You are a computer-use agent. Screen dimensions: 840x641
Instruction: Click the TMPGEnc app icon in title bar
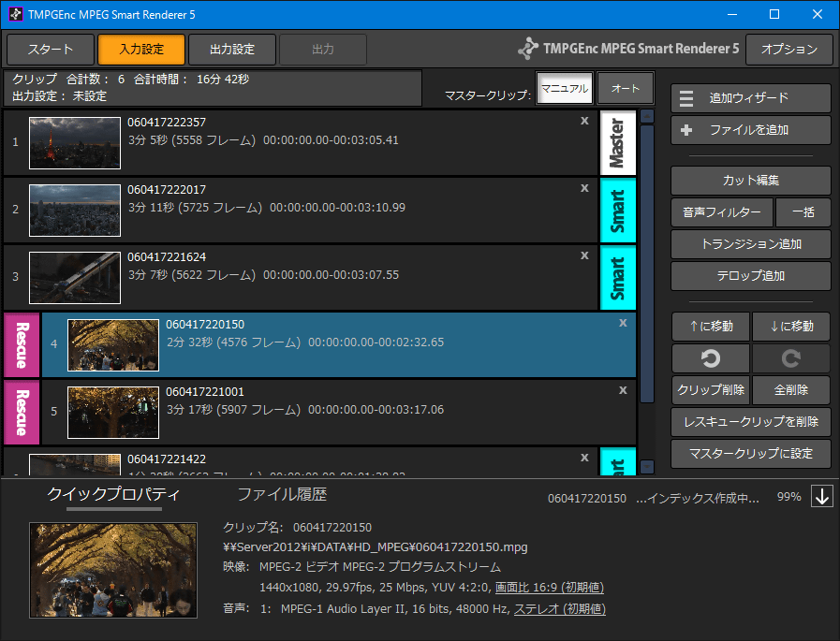click(x=16, y=14)
